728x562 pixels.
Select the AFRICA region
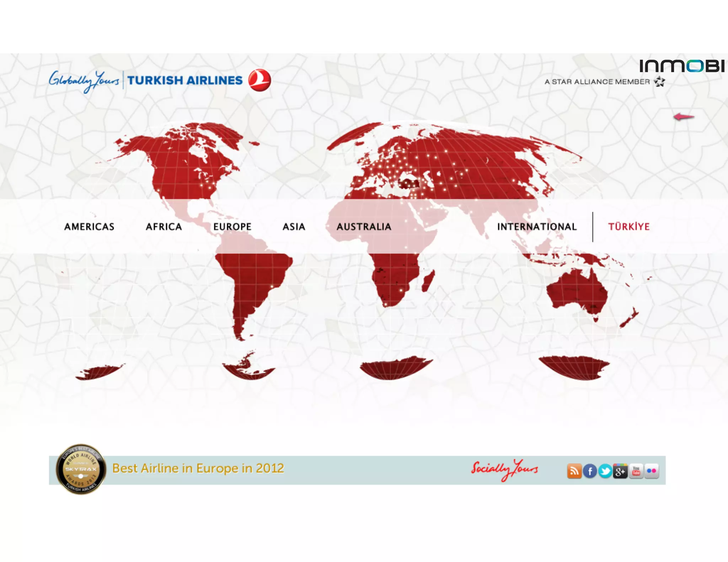click(164, 227)
